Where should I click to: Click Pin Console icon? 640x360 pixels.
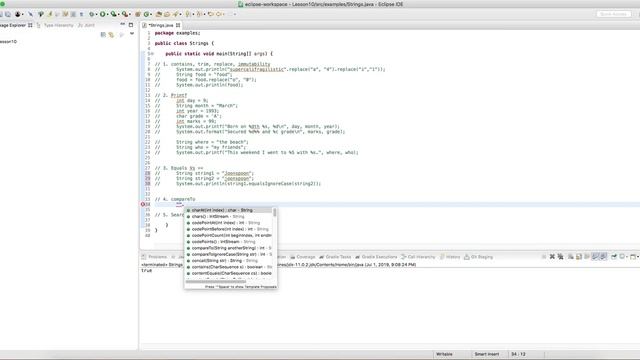coord(613,256)
